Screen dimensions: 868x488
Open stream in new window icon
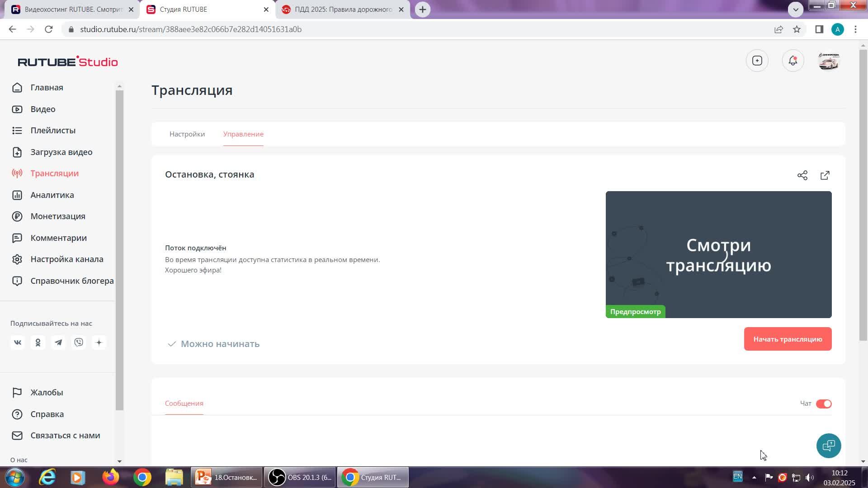pos(825,175)
